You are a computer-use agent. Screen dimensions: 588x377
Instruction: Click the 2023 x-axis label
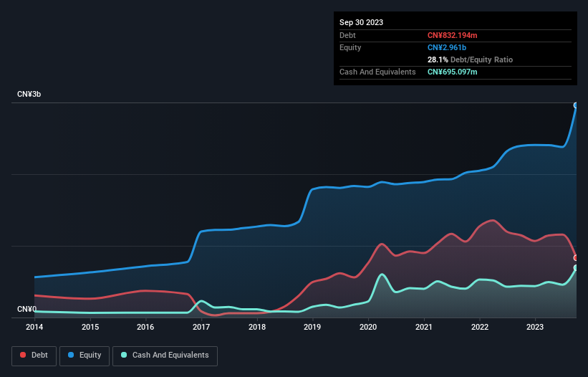[x=535, y=327]
